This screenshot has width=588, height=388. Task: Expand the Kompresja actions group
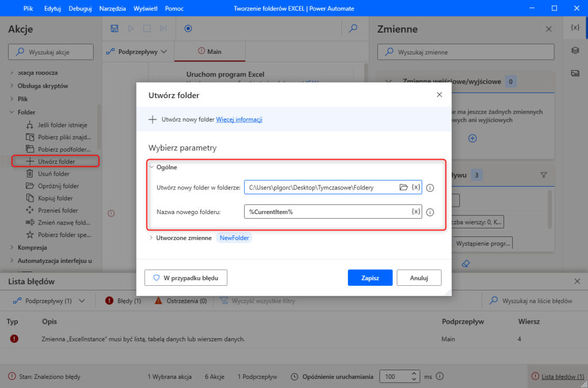[13, 247]
